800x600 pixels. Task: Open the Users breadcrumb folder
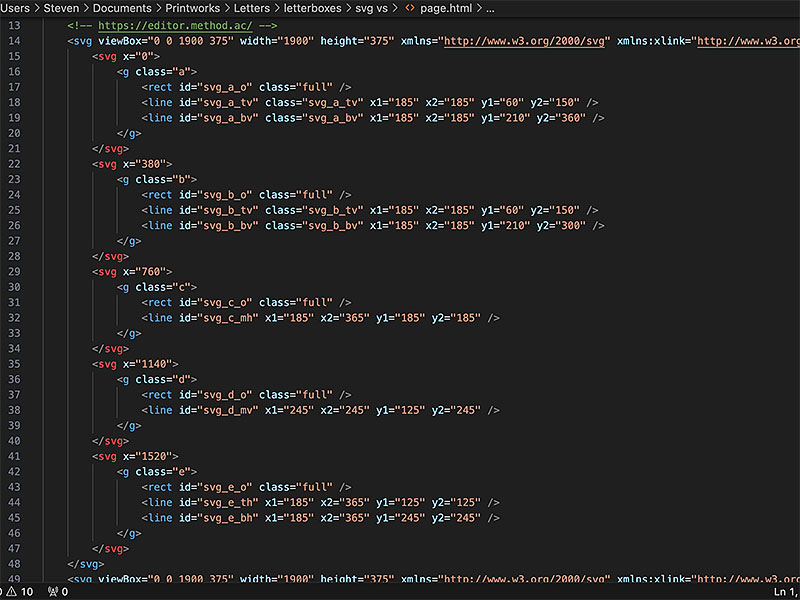pos(16,8)
